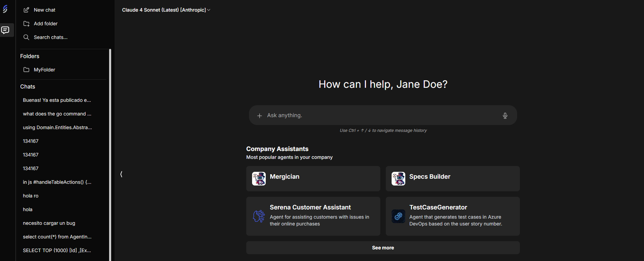Click the TestCaseGenerator link icon
This screenshot has width=644, height=261.
point(398,216)
